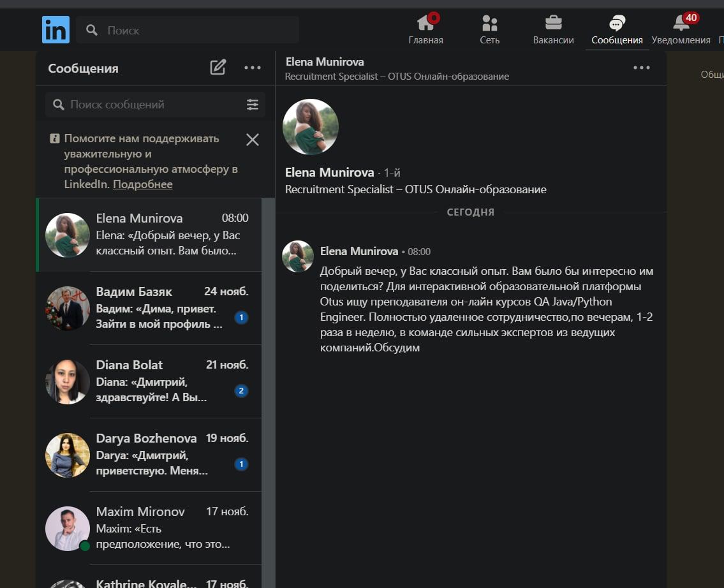Open the Сообщения messaging tab
Image resolution: width=724 pixels, height=588 pixels.
[617, 29]
